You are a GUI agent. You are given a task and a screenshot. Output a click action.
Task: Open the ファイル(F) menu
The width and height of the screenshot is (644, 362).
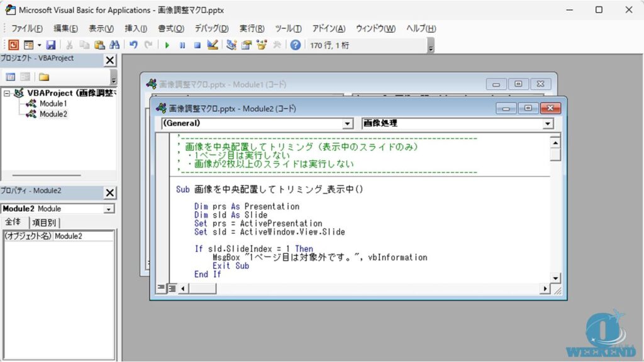click(x=26, y=28)
